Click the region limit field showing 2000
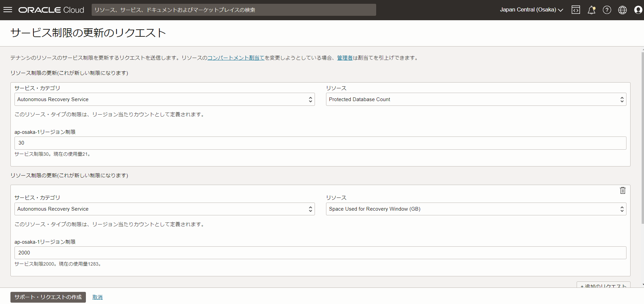 pos(320,253)
